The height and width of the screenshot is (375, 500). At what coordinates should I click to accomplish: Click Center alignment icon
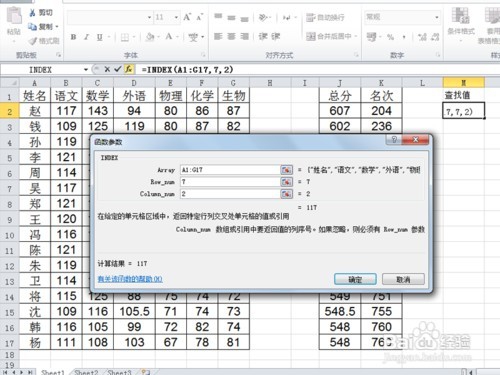(231, 36)
